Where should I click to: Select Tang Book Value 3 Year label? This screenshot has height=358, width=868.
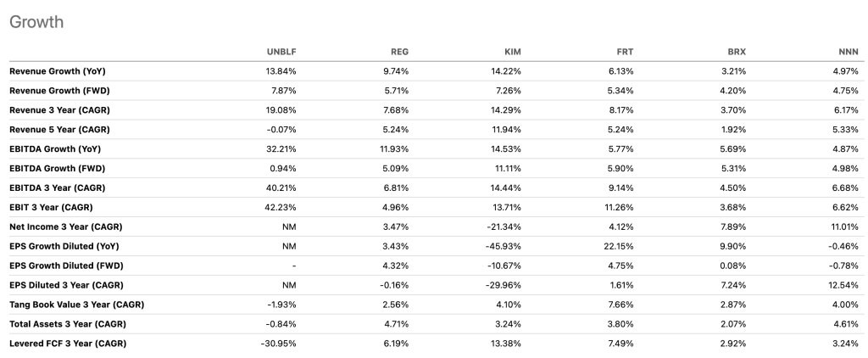[77, 305]
